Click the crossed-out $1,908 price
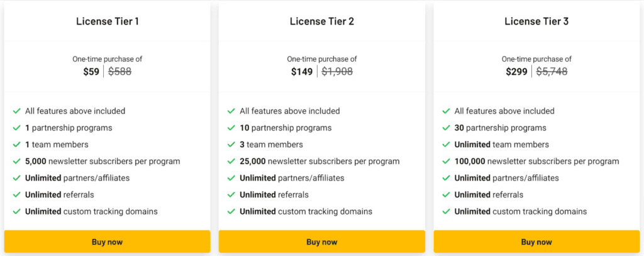 [337, 72]
